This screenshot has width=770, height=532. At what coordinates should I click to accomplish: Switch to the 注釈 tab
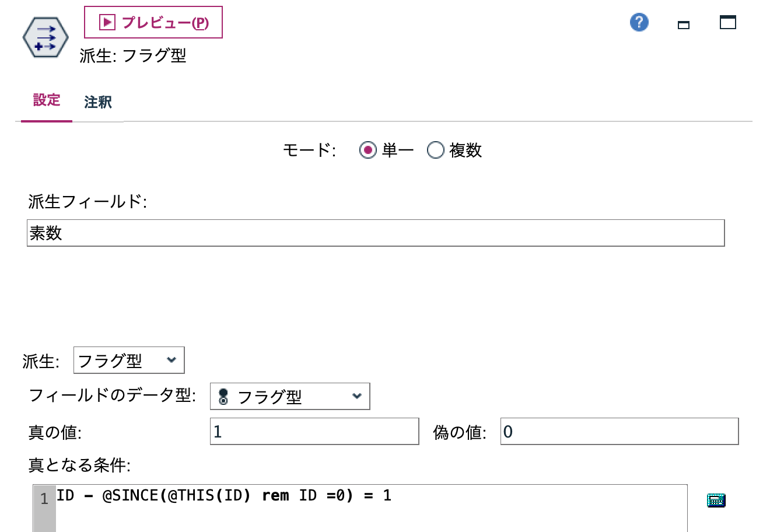(97, 102)
